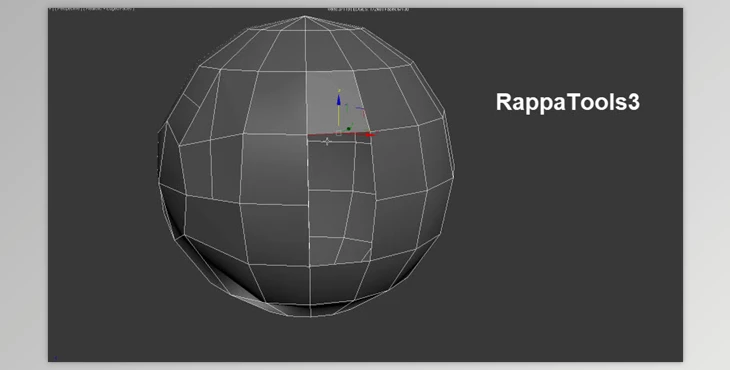Click the RappaTools3 title text
Image resolution: width=730 pixels, height=370 pixels.
tap(568, 102)
